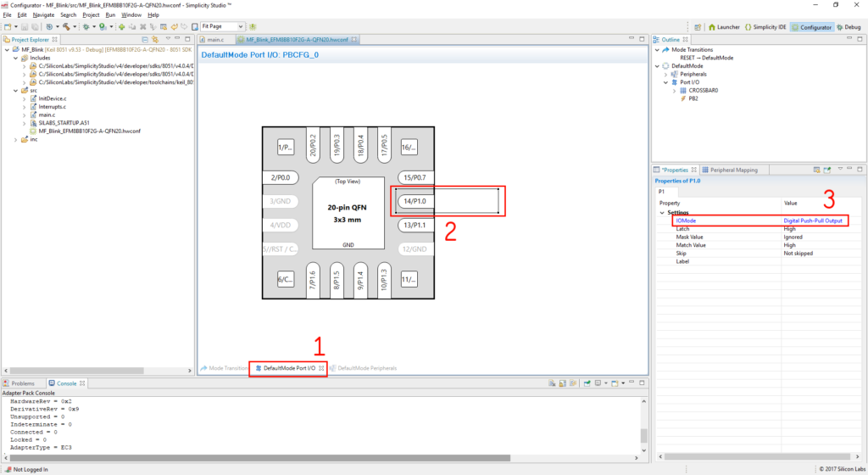Screen dimensions: 868x475
Task: Open InitDevice.c in Project Explorer
Action: [x=52, y=98]
